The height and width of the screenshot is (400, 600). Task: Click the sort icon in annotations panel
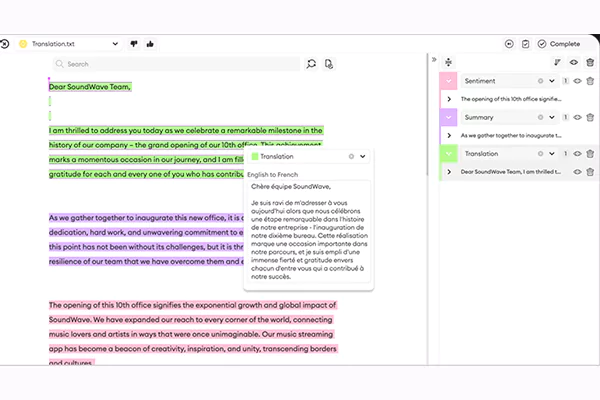(x=557, y=62)
